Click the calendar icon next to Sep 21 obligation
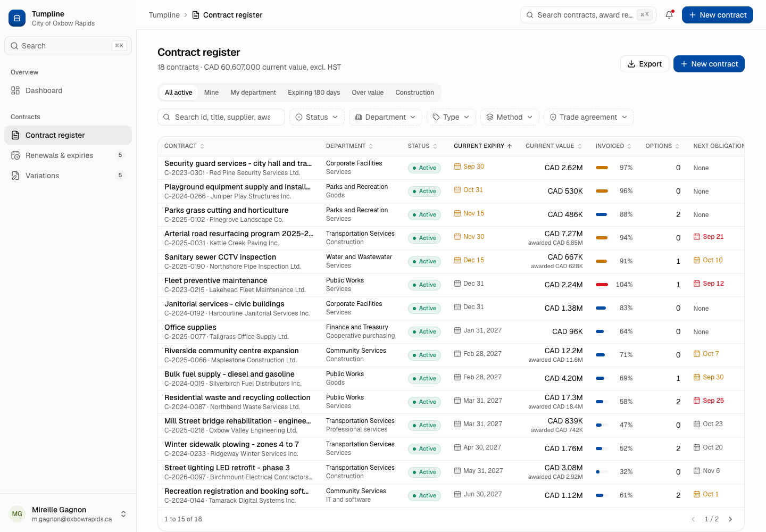 coord(697,237)
